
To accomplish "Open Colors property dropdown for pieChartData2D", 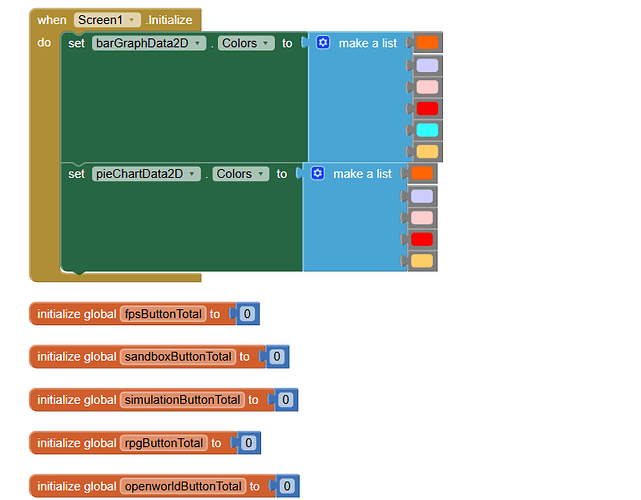I will click(241, 174).
